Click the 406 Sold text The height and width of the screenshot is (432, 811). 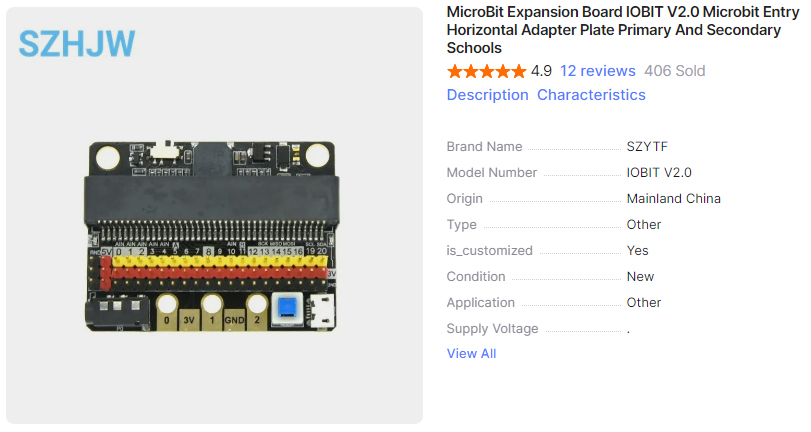[675, 71]
